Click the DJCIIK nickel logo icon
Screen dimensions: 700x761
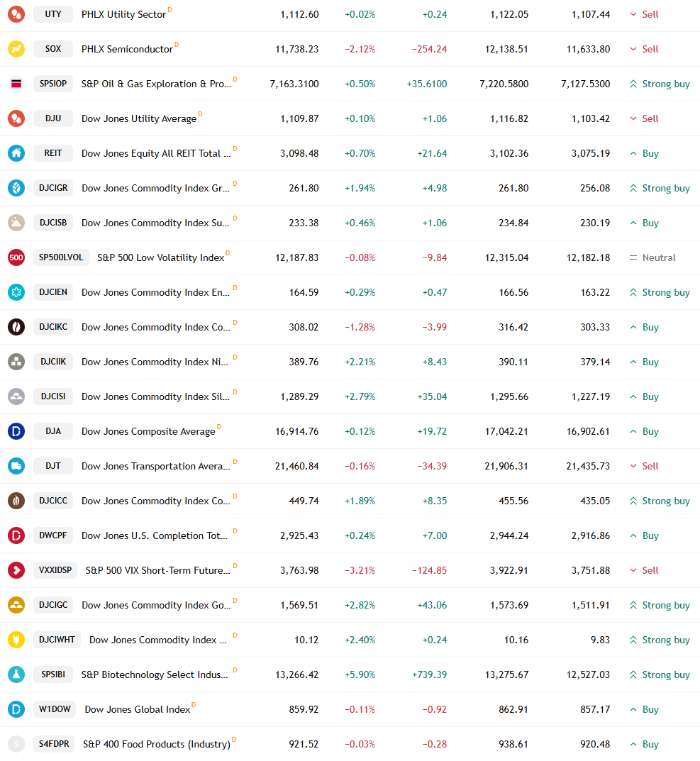coord(16,362)
